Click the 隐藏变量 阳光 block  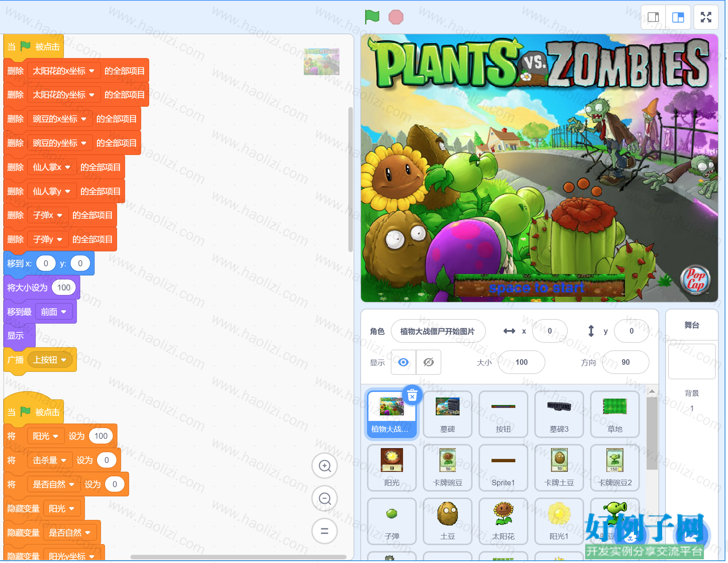tap(44, 508)
